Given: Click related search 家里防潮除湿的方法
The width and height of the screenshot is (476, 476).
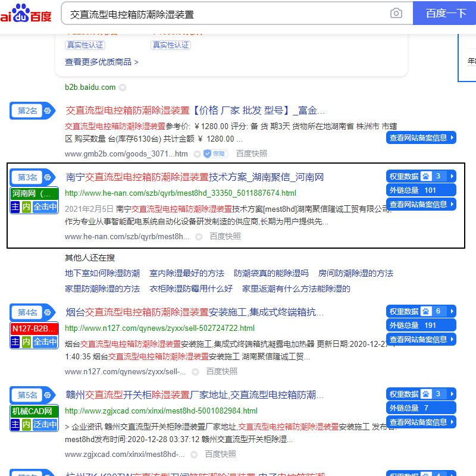Looking at the screenshot, I should point(102,289).
